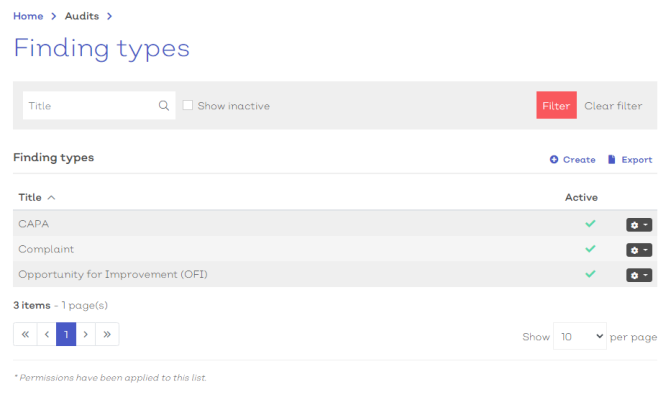
Task: Go to first page with double-left arrows
Action: pos(25,334)
